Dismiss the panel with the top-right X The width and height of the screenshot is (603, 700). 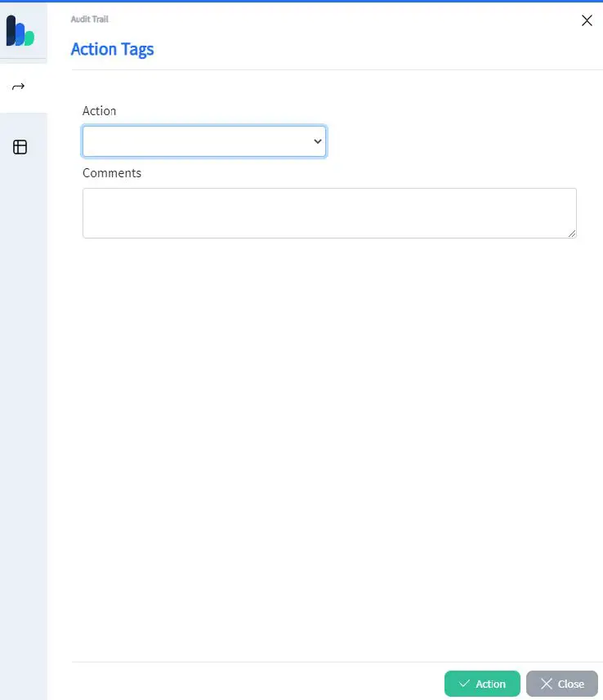[x=587, y=20]
